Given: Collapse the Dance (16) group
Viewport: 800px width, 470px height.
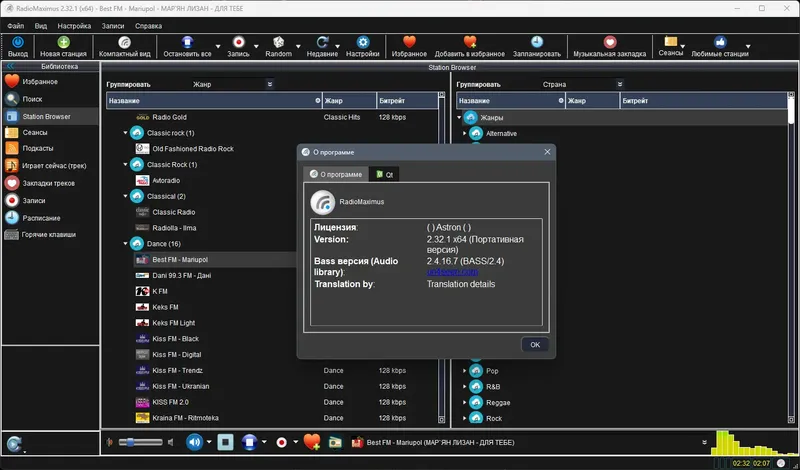Looking at the screenshot, I should 126,244.
